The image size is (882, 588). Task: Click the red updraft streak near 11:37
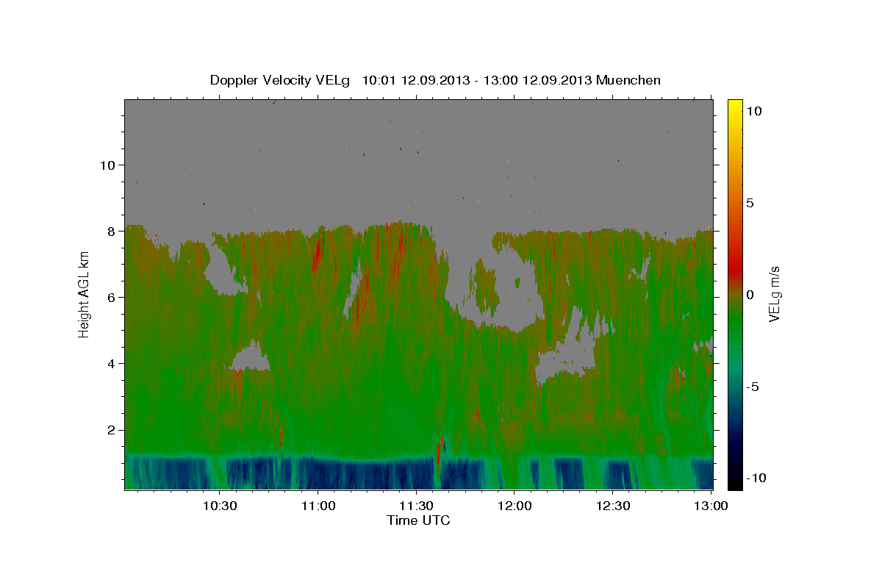tap(439, 454)
